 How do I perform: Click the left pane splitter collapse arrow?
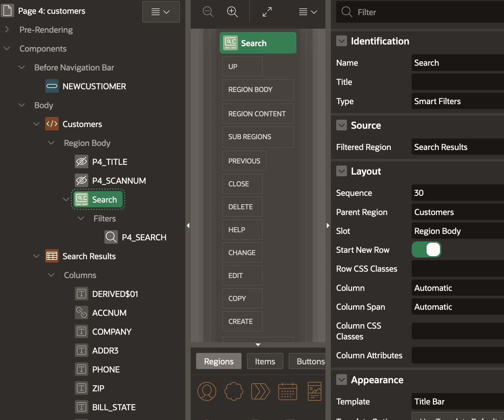point(188,226)
